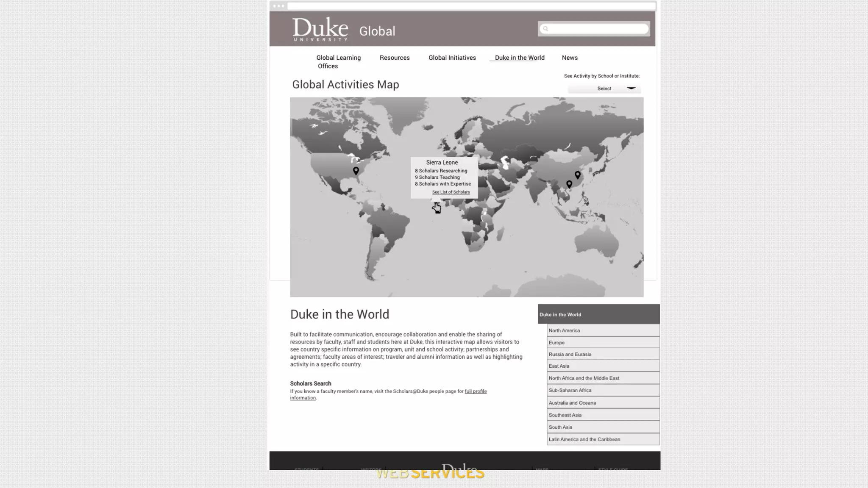Click the dropdown arrow beside Select
The image size is (868, 488).
pyautogui.click(x=631, y=88)
